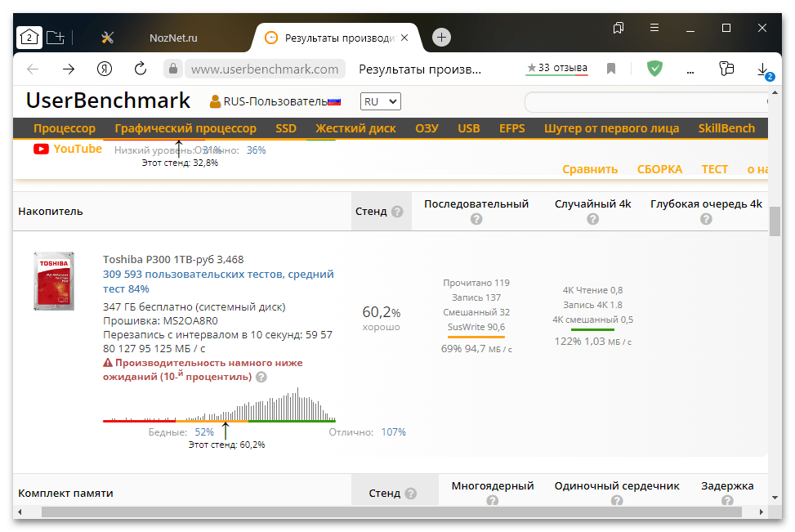This screenshot has height=532, width=795.
Task: Open Шутер от первого лица menu item
Action: coord(611,128)
